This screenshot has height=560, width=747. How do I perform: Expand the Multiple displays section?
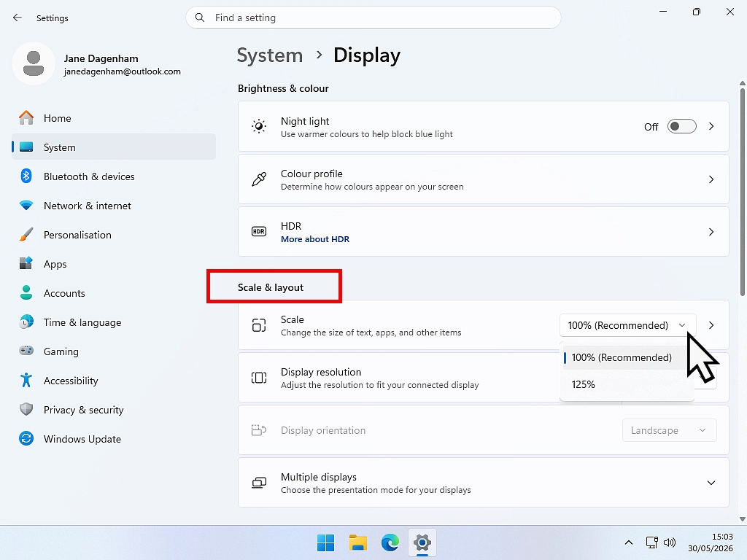click(x=711, y=483)
